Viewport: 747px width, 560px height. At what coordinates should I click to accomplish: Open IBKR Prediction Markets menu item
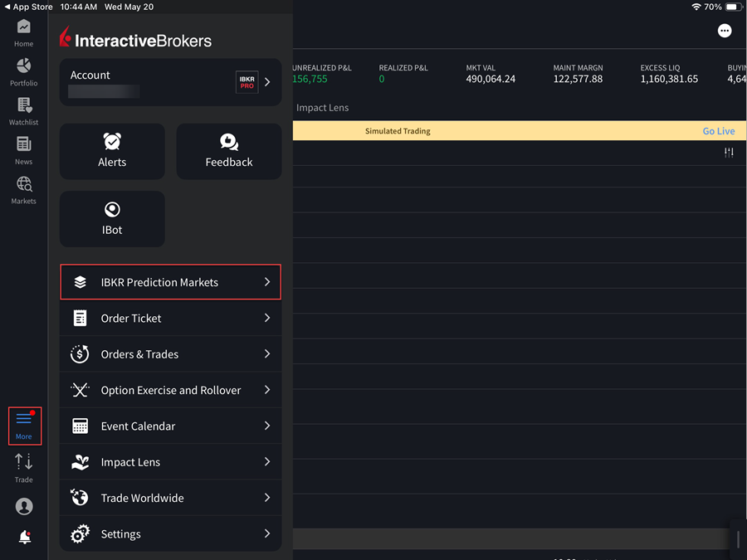(x=170, y=282)
